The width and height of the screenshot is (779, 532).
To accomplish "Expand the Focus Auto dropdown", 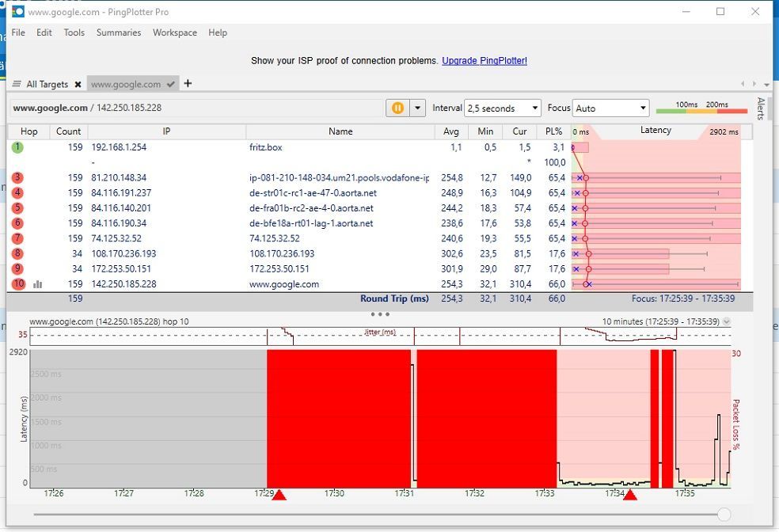I will [x=610, y=108].
